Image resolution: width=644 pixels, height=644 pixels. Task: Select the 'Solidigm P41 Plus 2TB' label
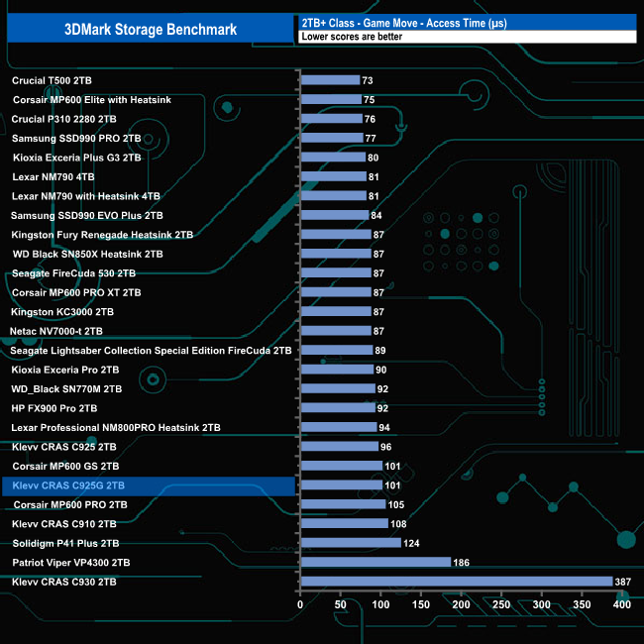click(65, 544)
